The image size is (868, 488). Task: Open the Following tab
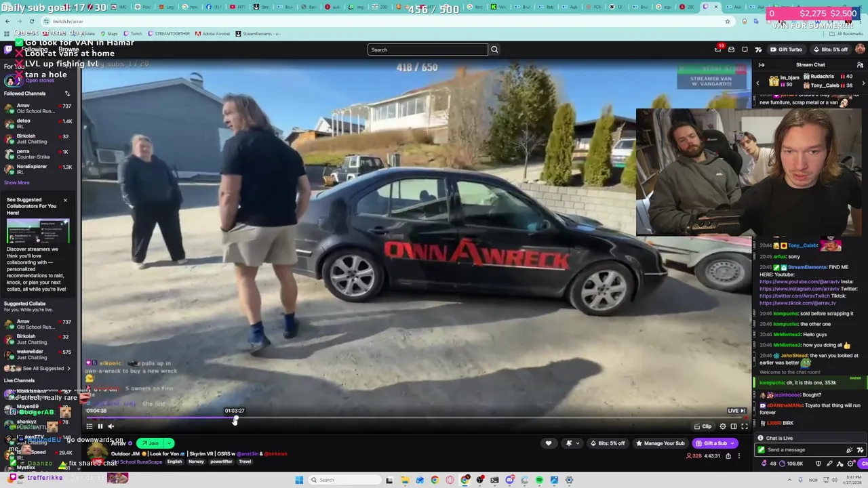(x=35, y=49)
